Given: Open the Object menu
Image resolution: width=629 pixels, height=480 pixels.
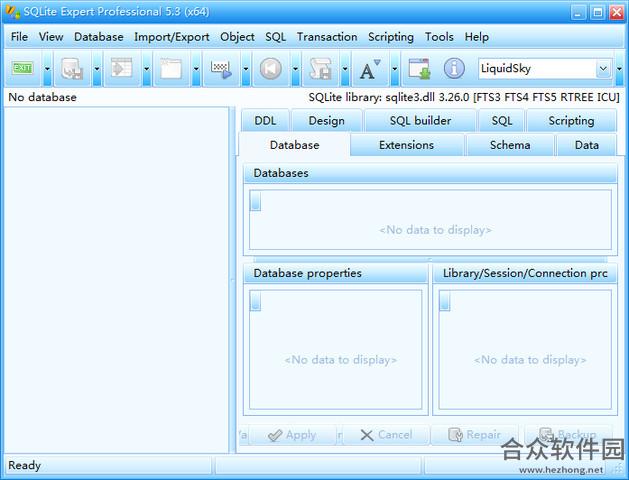Looking at the screenshot, I should click(237, 37).
